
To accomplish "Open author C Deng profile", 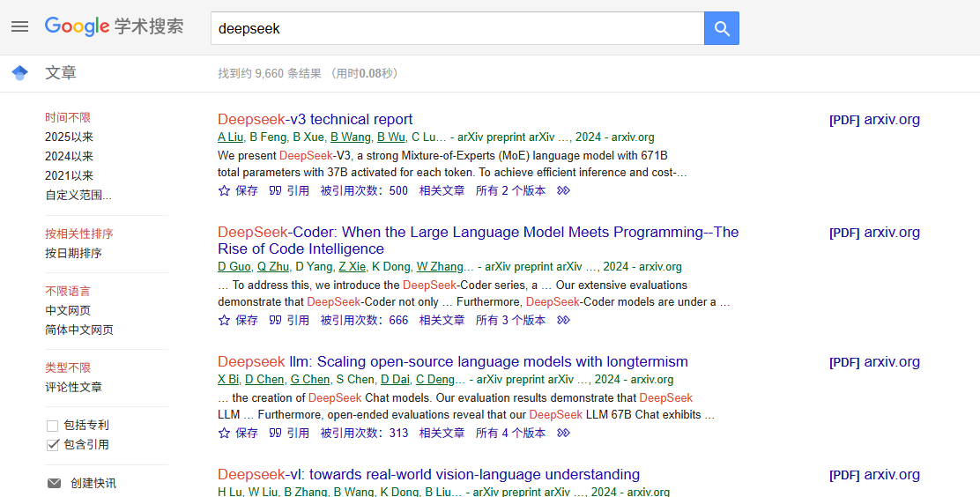I will [435, 379].
